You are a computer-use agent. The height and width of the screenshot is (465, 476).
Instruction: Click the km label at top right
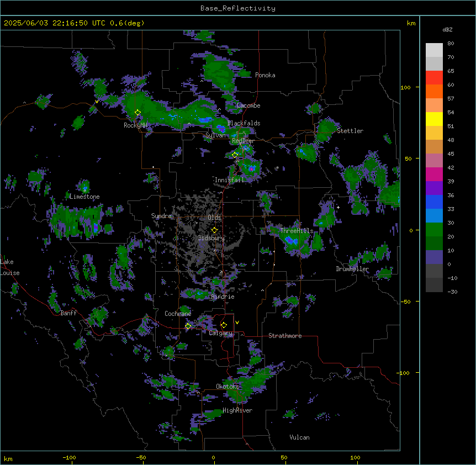pos(411,23)
